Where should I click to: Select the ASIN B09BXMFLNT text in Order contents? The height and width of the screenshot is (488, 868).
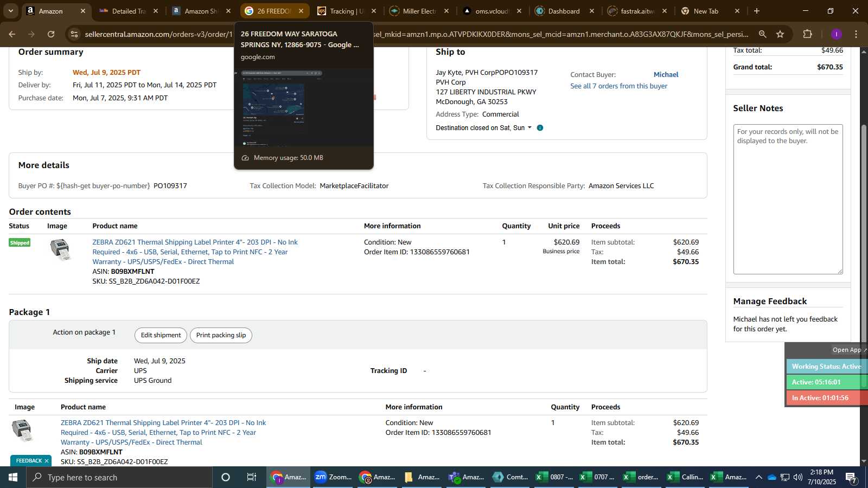(132, 272)
